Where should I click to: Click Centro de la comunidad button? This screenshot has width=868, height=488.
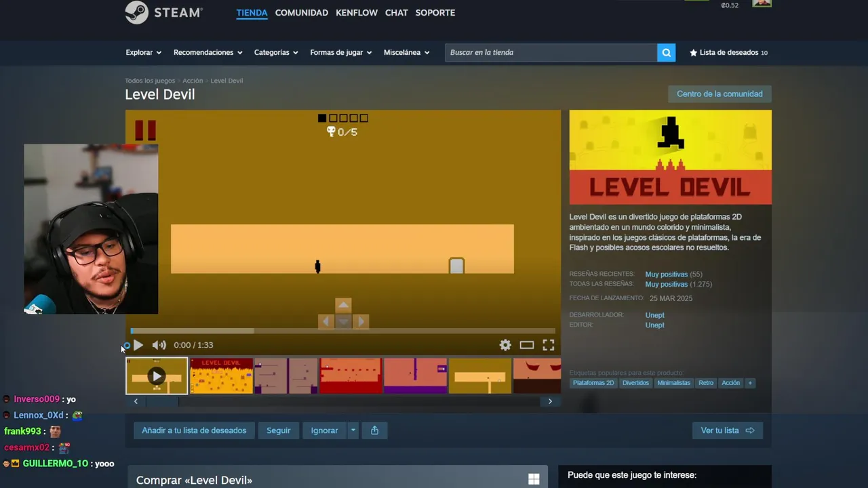pyautogui.click(x=719, y=94)
